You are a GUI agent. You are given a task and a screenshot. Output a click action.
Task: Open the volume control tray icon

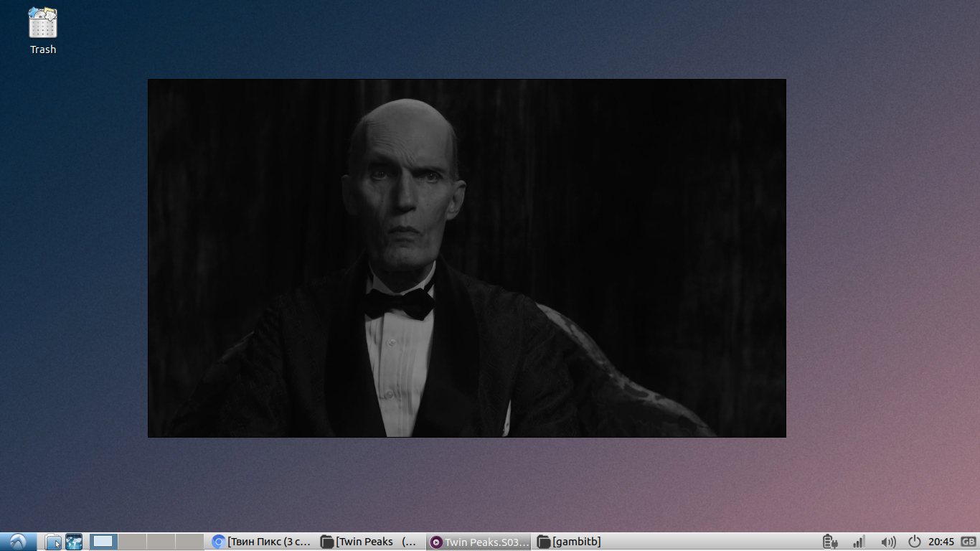(888, 542)
